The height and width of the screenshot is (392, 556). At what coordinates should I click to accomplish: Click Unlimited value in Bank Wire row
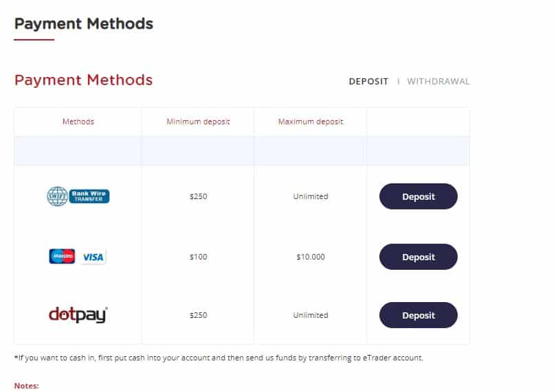(311, 196)
